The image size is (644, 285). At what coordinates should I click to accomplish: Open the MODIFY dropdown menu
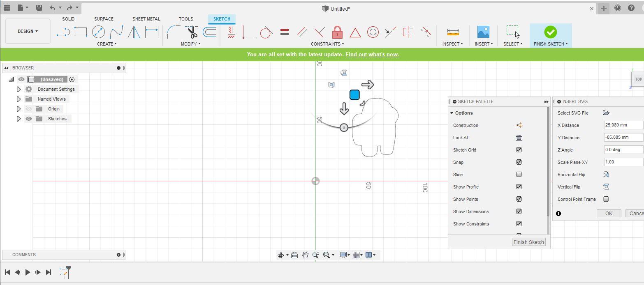pos(191,44)
